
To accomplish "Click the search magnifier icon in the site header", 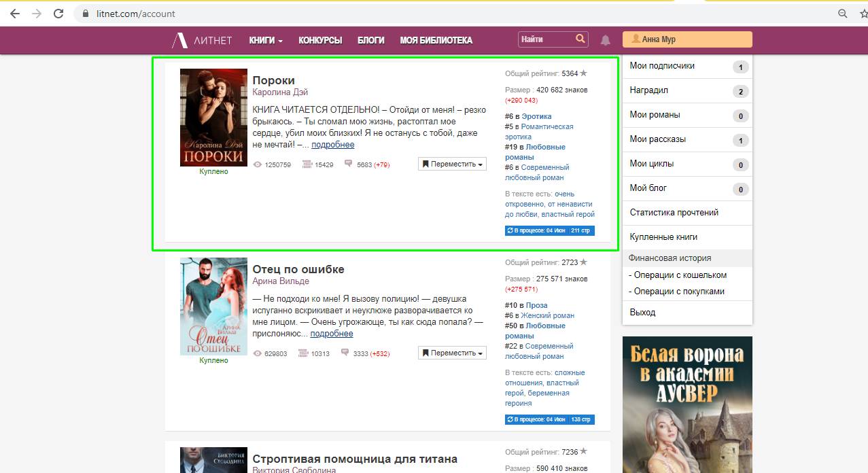I will click(580, 39).
